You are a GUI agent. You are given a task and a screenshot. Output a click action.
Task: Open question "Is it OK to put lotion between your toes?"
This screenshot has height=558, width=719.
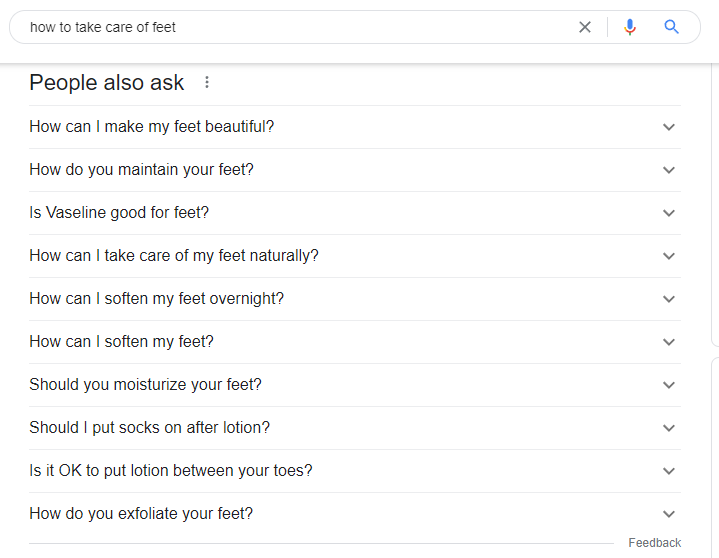click(x=171, y=471)
